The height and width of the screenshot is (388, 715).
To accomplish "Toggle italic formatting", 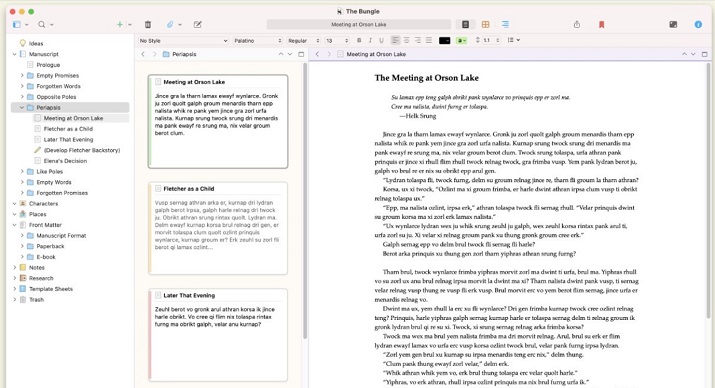I will pos(370,41).
